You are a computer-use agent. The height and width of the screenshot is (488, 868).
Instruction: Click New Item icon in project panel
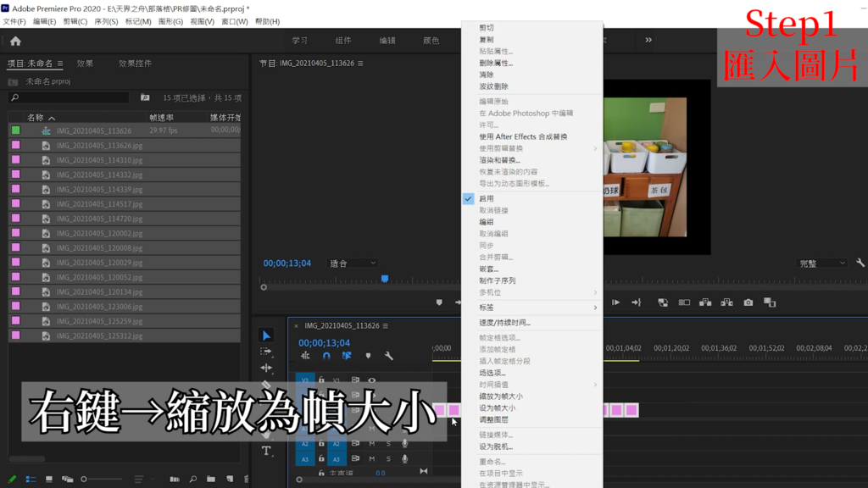point(230,480)
